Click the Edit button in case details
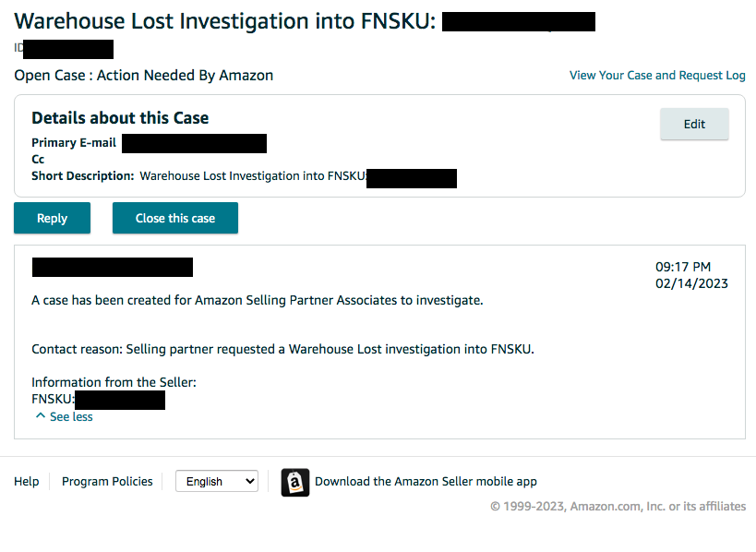 [x=694, y=125]
